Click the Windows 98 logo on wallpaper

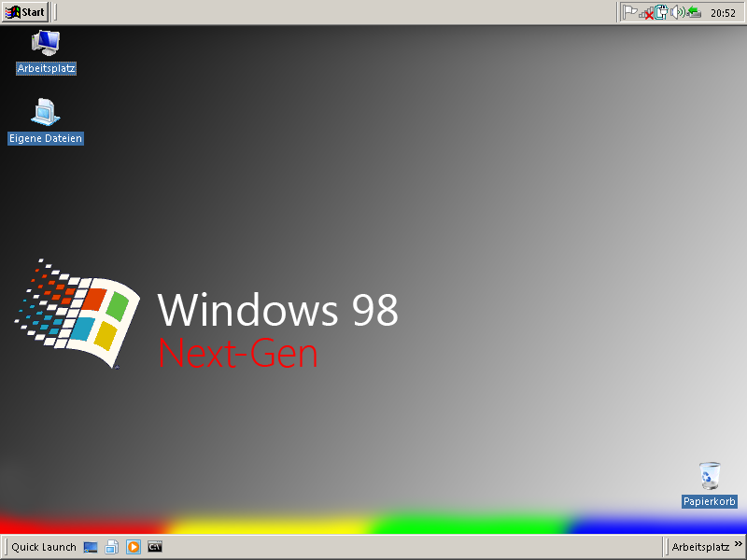[x=79, y=313]
